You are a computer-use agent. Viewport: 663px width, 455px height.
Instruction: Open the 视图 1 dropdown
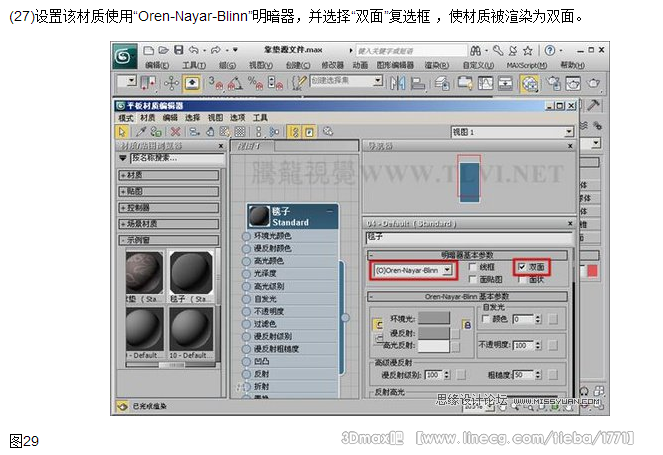pos(512,132)
